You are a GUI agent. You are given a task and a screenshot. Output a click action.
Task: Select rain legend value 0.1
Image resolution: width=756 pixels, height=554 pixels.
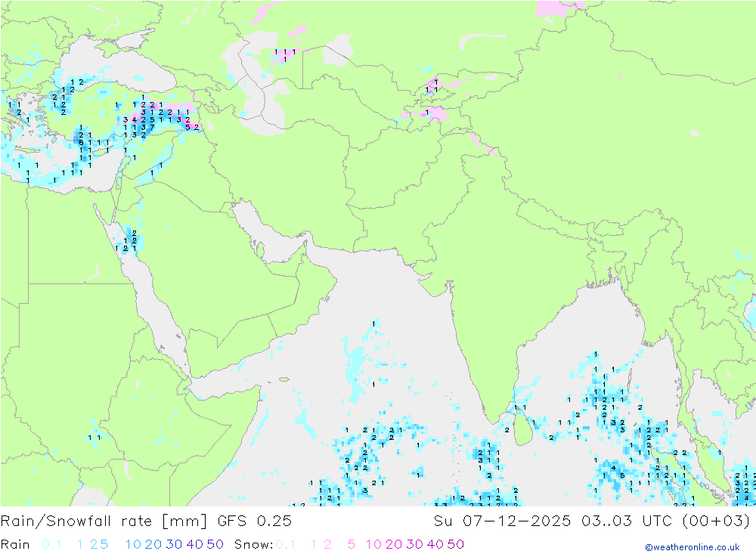pos(51,544)
